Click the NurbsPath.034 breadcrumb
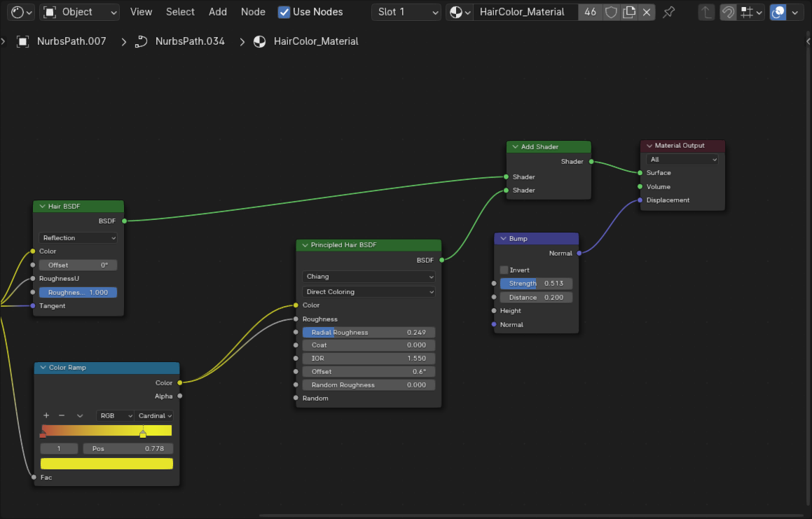Screen dimensions: 812x519 click(x=190, y=41)
